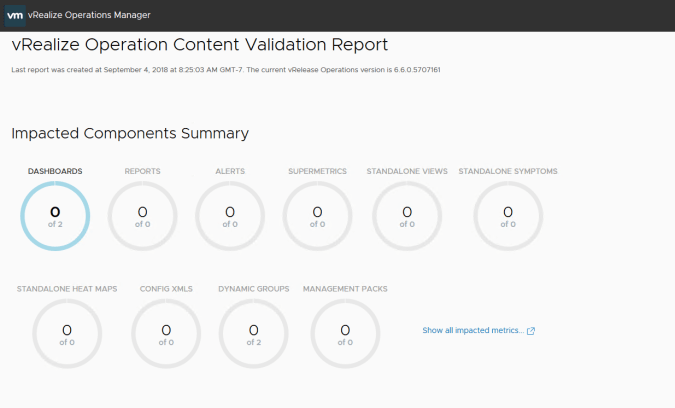Viewport: 675px width, 408px height.
Task: Select the Dashboards summary circle
Action: tap(55, 216)
